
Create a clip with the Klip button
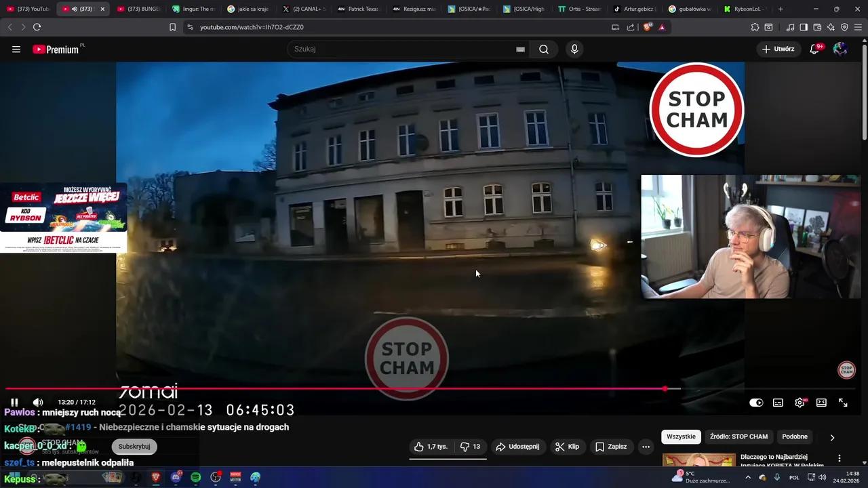point(567,447)
